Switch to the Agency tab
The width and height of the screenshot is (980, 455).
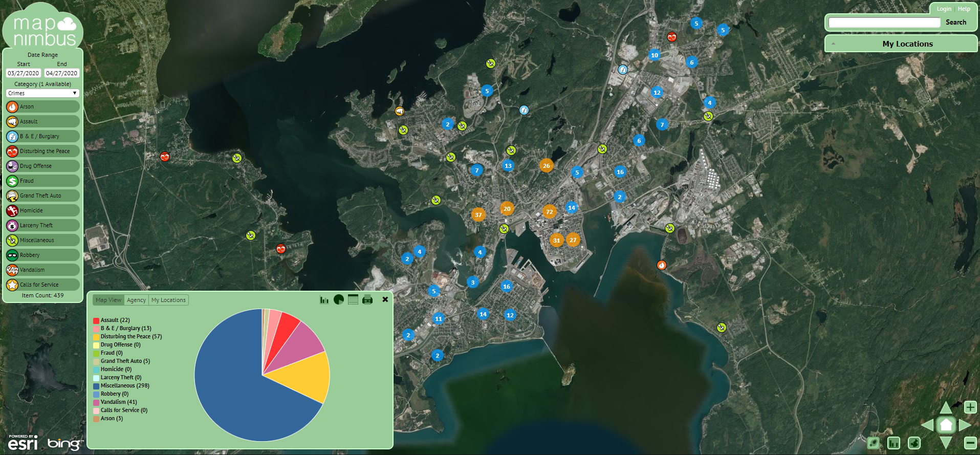pyautogui.click(x=136, y=300)
